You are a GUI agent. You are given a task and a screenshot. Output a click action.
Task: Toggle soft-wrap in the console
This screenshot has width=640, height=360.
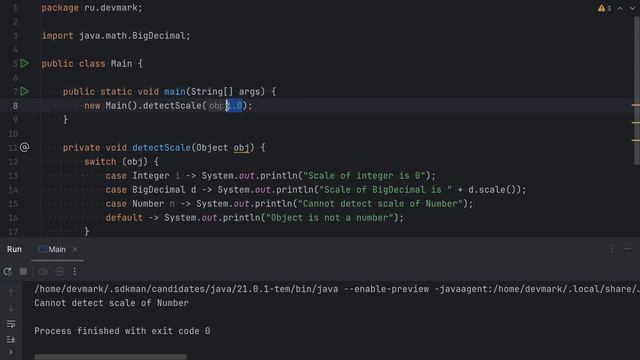point(11,324)
